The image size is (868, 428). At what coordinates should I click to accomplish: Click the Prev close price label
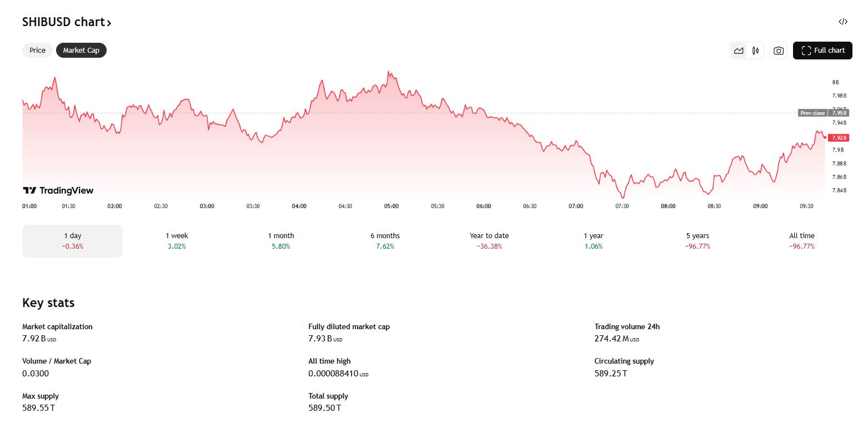812,113
